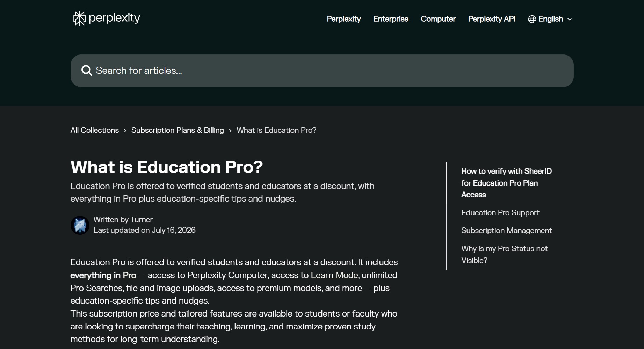
Task: Click the Last updated on July 16, 2026 text
Action: pos(144,230)
